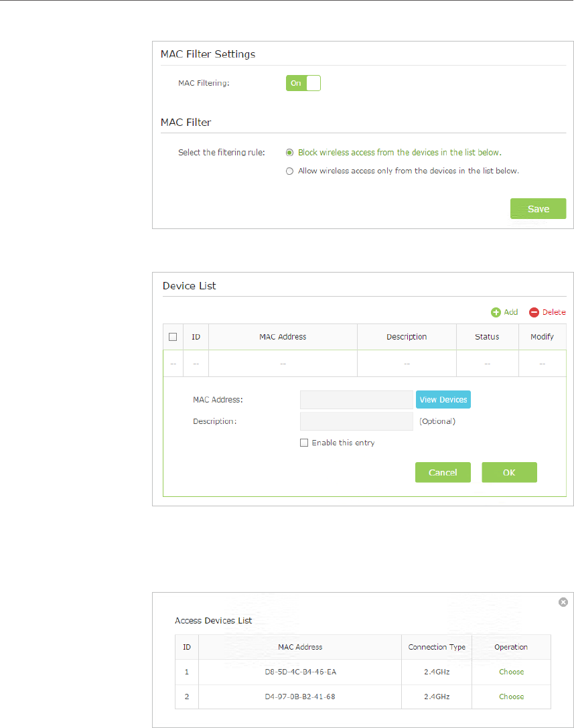Click the ID column header in Device List
Viewport: 574px width, 728px height.
point(196,337)
